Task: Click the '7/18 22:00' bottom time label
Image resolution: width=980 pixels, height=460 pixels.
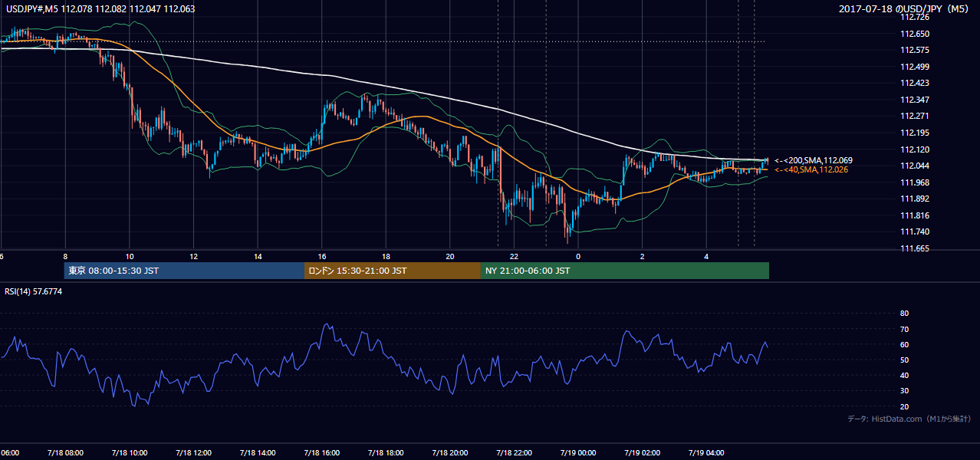Action: [x=513, y=453]
